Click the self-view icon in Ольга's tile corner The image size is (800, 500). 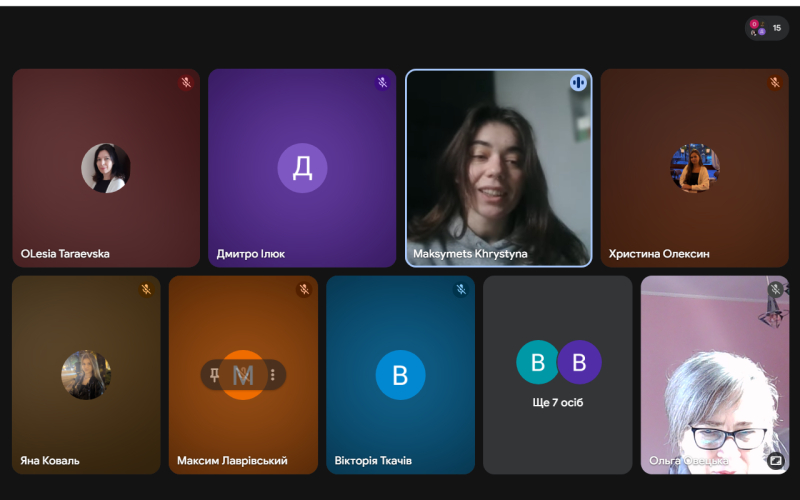tap(775, 460)
